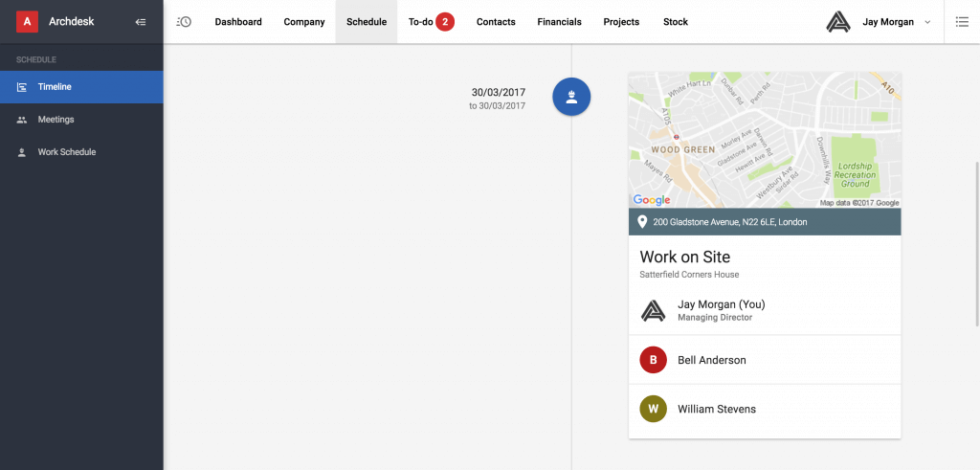Click the 200 Gladstone Avenue address bar
Viewport: 980px width, 470px height.
point(765,222)
